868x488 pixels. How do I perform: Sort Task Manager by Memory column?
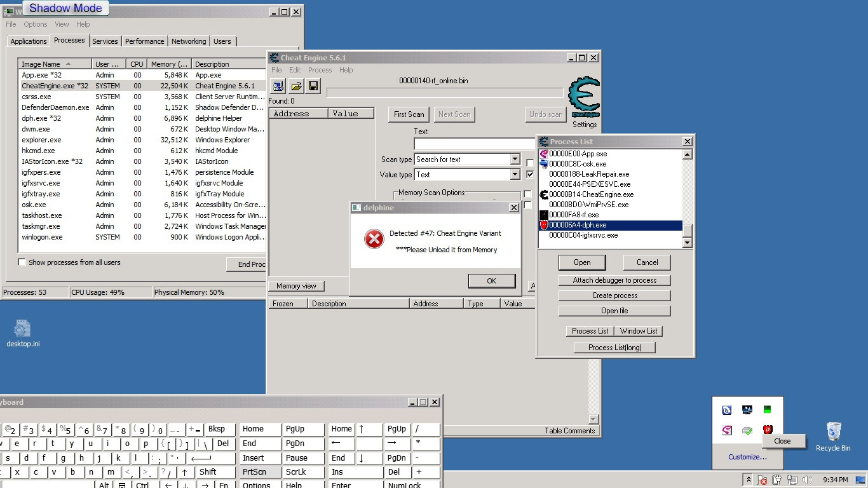click(169, 64)
